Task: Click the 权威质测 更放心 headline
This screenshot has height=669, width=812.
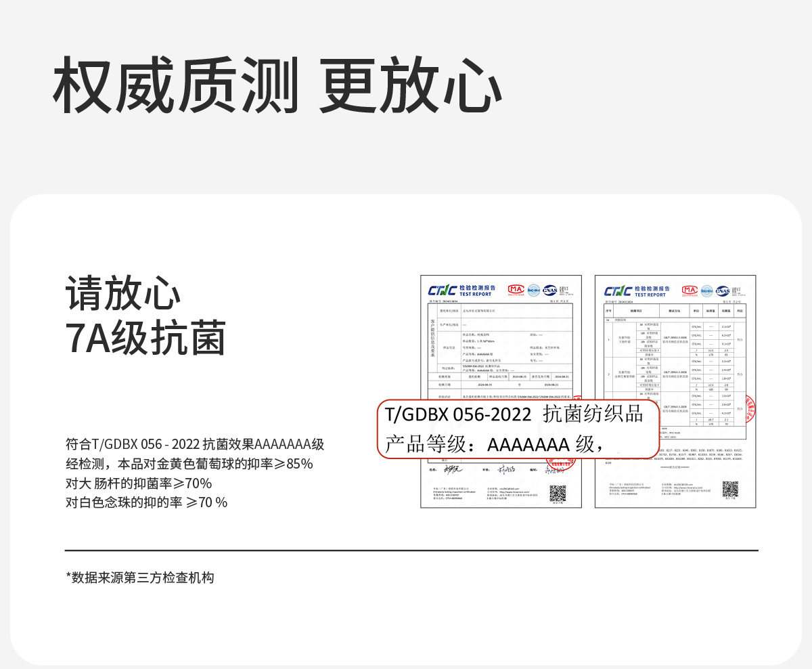Action: (277, 86)
